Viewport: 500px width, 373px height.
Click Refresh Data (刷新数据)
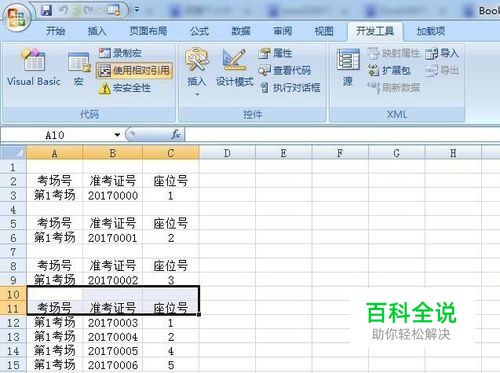(x=394, y=88)
